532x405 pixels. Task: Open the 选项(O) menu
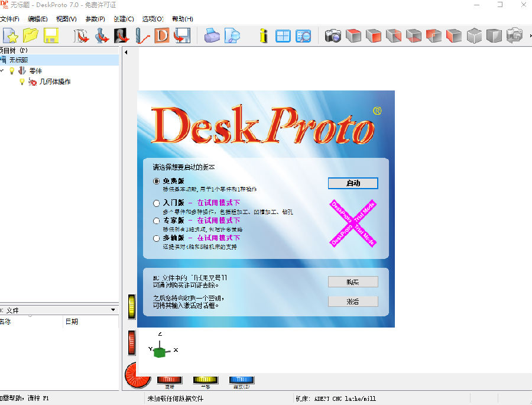(x=153, y=19)
